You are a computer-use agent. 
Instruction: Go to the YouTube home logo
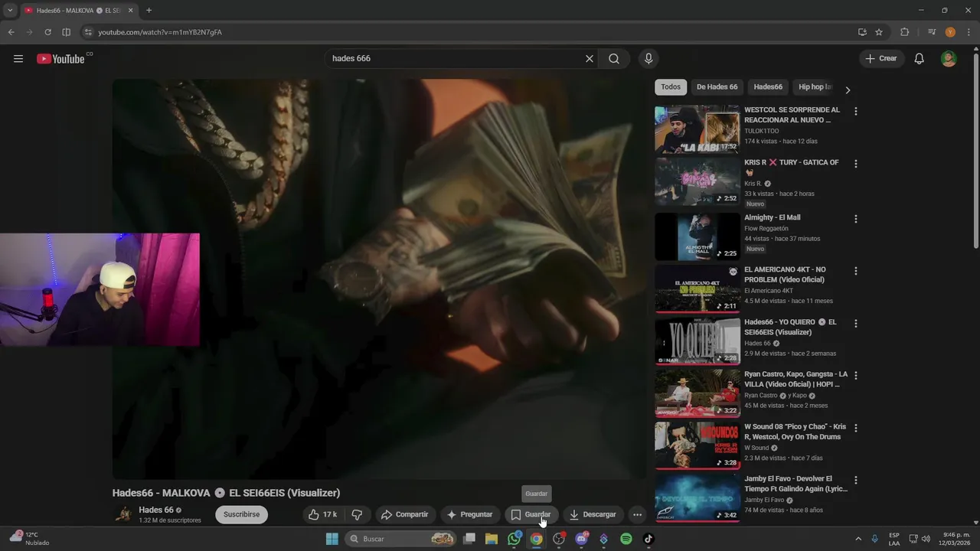click(60, 59)
